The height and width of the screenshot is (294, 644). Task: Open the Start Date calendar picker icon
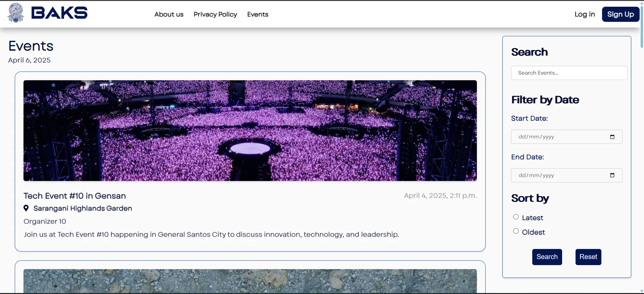pos(612,137)
